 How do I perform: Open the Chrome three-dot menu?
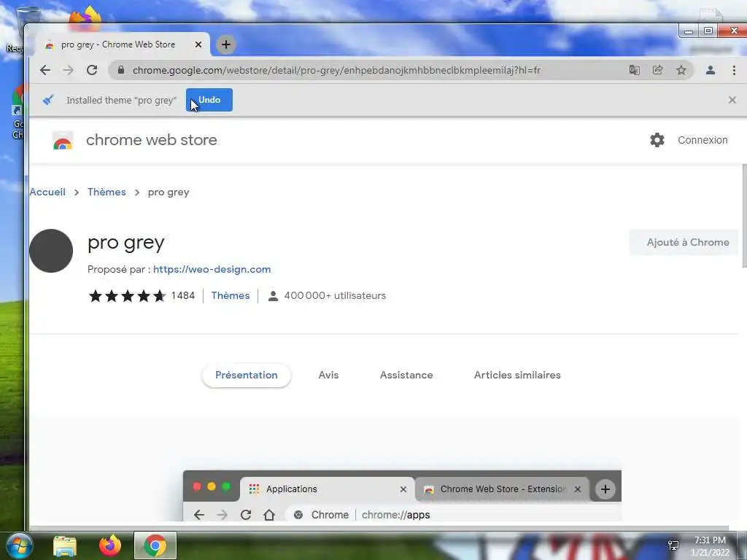point(734,71)
